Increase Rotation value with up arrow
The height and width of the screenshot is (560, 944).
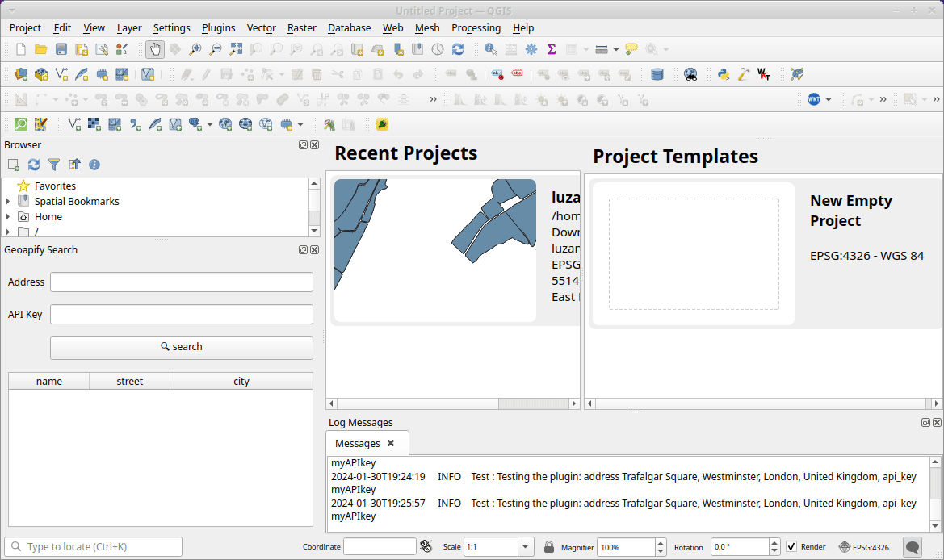tap(775, 542)
